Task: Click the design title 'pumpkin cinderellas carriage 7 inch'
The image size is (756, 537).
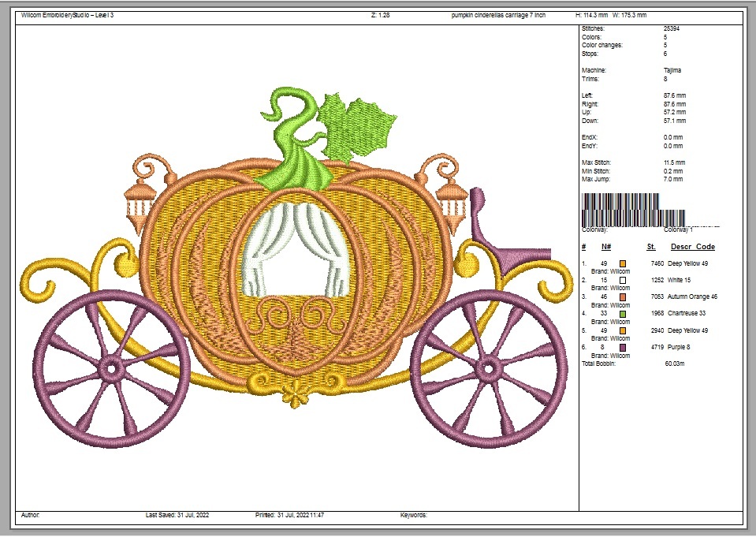Action: (498, 16)
